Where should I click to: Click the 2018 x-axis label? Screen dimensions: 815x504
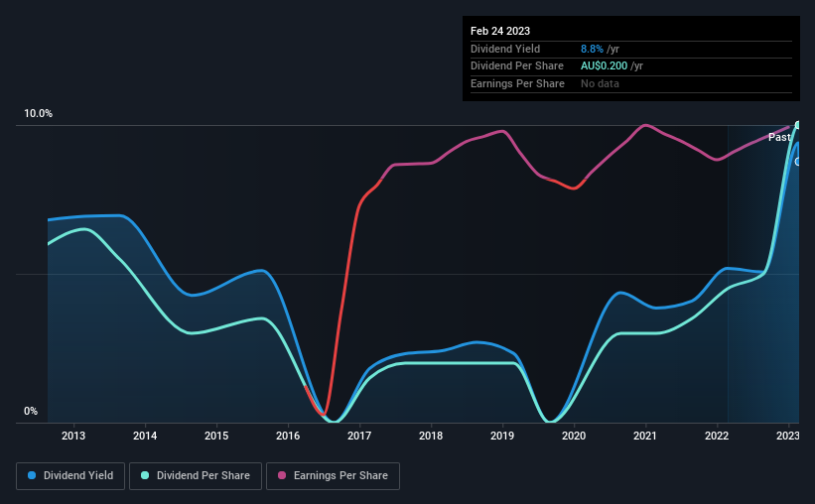click(x=431, y=436)
